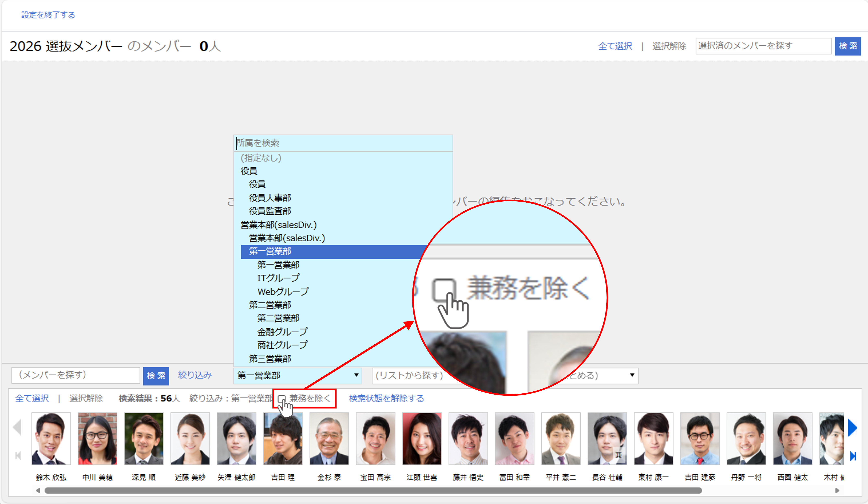Choose ITグループ in department list

point(278,278)
